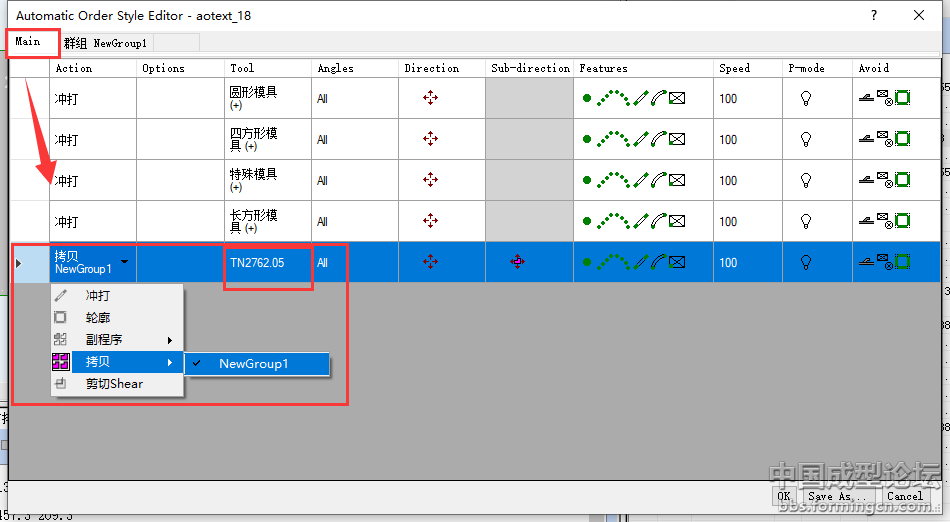Image resolution: width=950 pixels, height=522 pixels.
Task: Open the action dropdown arrow in selected row
Action: click(124, 262)
